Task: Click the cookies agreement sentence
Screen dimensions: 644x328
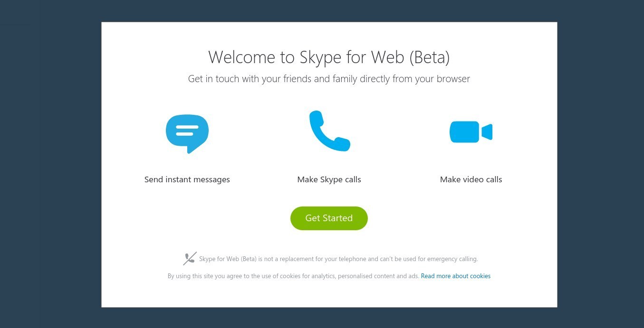Action: tap(293, 276)
